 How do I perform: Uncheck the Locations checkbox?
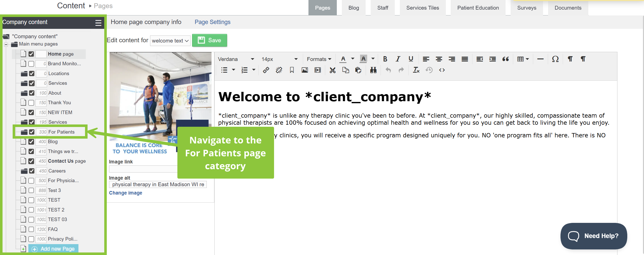point(32,74)
